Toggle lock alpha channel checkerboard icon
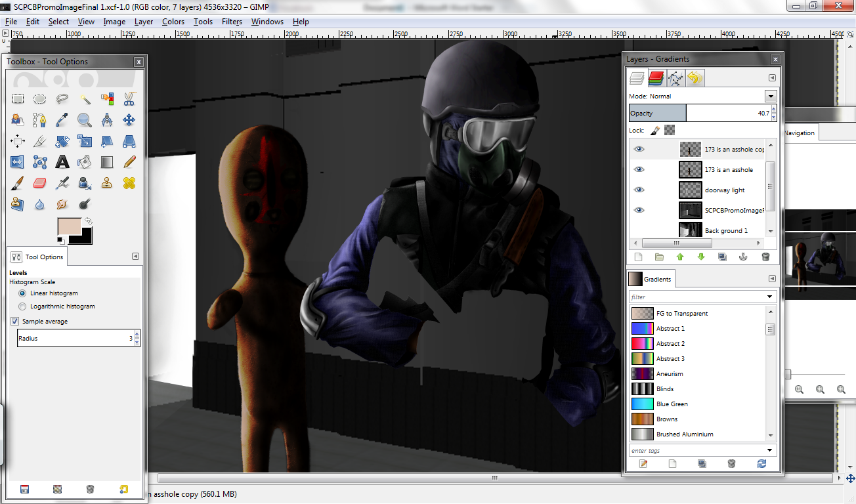The image size is (856, 504). tap(670, 130)
